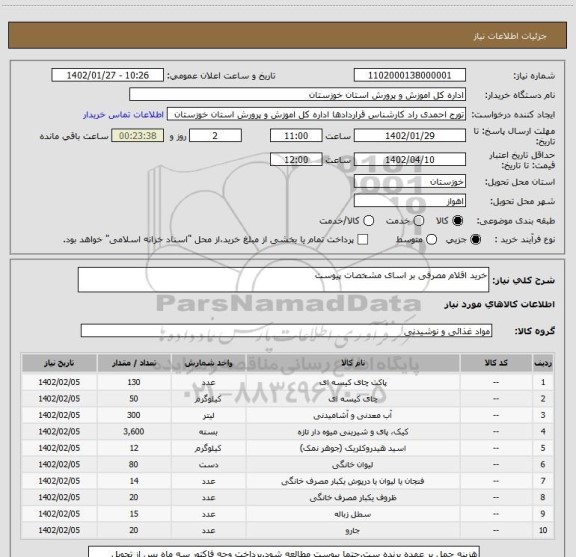Select row item پاکت چای کیسه ای
This screenshot has height=557, width=576.
[x=353, y=382]
